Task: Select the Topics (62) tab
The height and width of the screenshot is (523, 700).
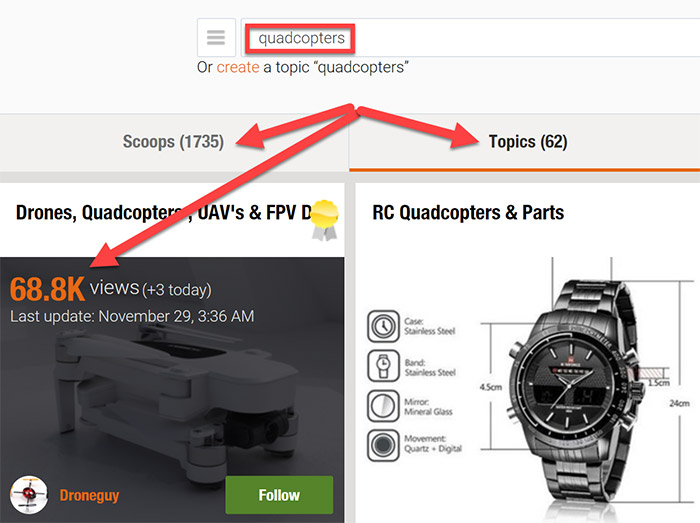Action: tap(528, 142)
